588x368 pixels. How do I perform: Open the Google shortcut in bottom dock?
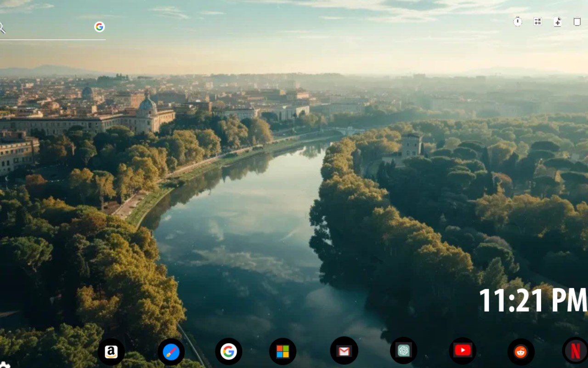229,351
